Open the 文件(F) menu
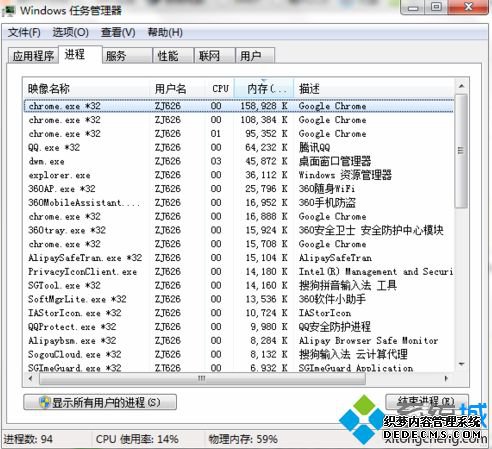Image resolution: width=492 pixels, height=449 pixels. (24, 33)
